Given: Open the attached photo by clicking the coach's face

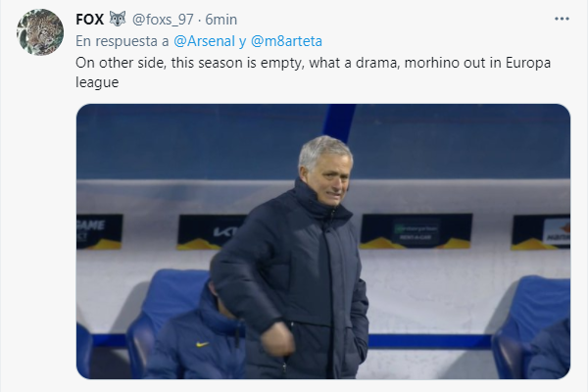Looking at the screenshot, I should point(323,162).
